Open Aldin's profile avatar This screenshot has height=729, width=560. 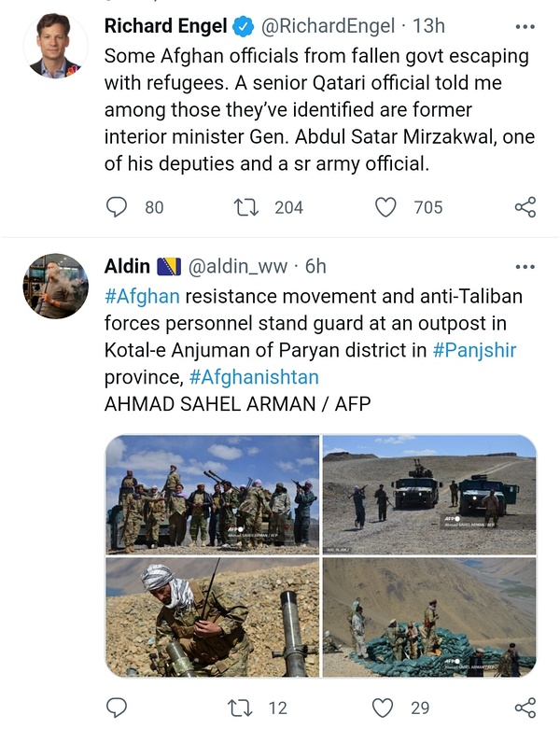(x=55, y=286)
